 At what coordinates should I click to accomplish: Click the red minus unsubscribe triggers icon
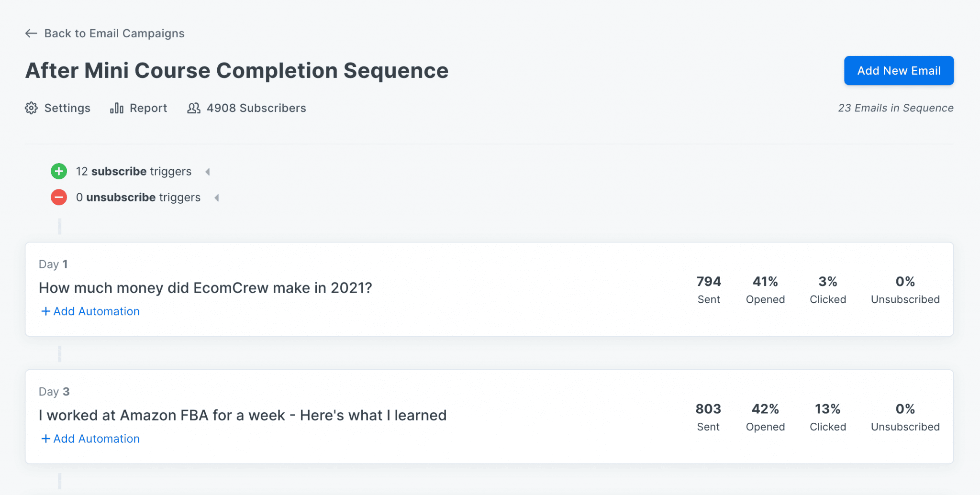(x=59, y=197)
